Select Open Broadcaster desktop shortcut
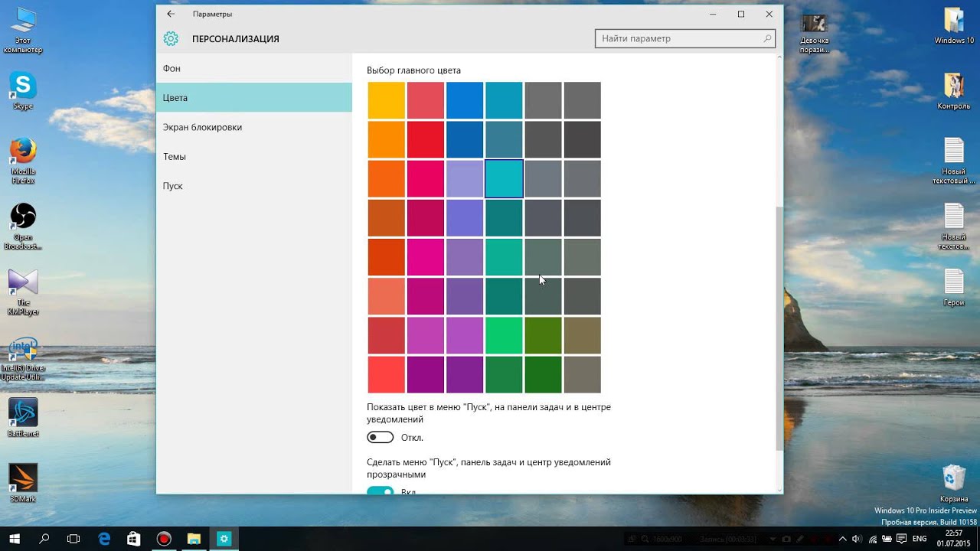Screen dimensions: 980x551 click(x=23, y=227)
